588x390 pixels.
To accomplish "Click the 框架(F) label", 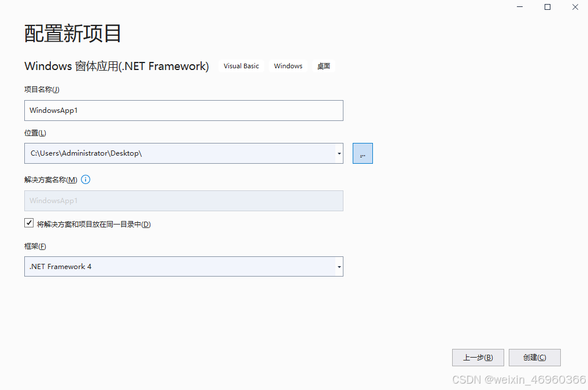I will click(35, 246).
